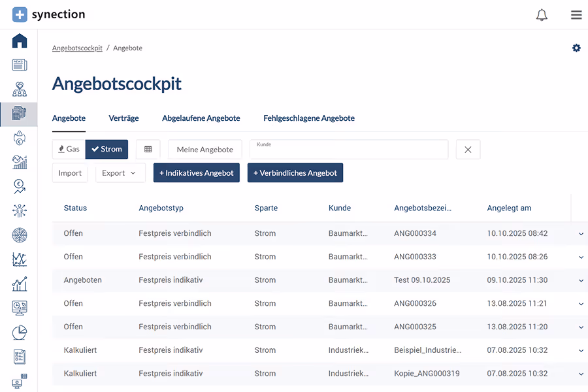The image size is (588, 392).
Task: Click the + Indikatives Angebot button
Action: pos(196,172)
